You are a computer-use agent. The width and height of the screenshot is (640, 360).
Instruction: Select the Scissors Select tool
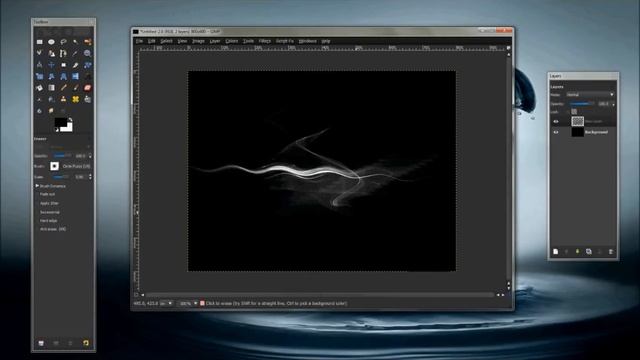click(40, 53)
